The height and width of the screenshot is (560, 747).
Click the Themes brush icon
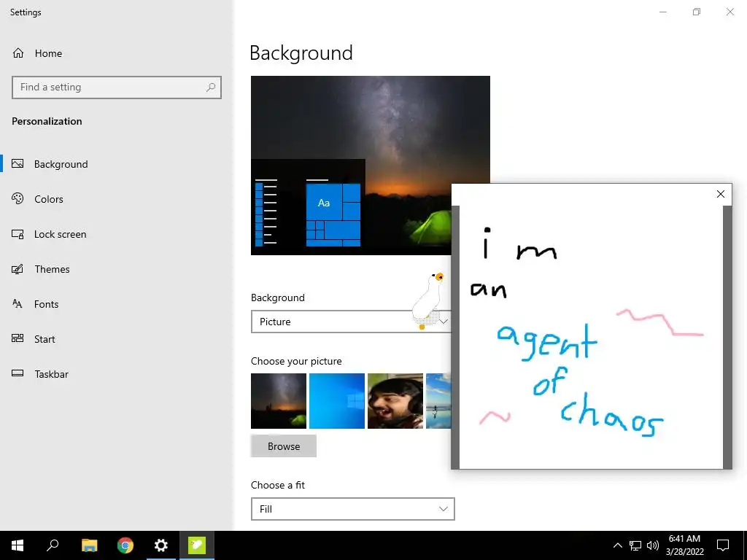[x=18, y=269]
